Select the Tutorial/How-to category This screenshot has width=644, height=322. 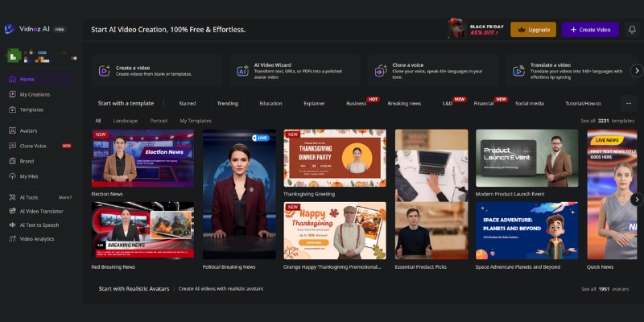tap(583, 104)
